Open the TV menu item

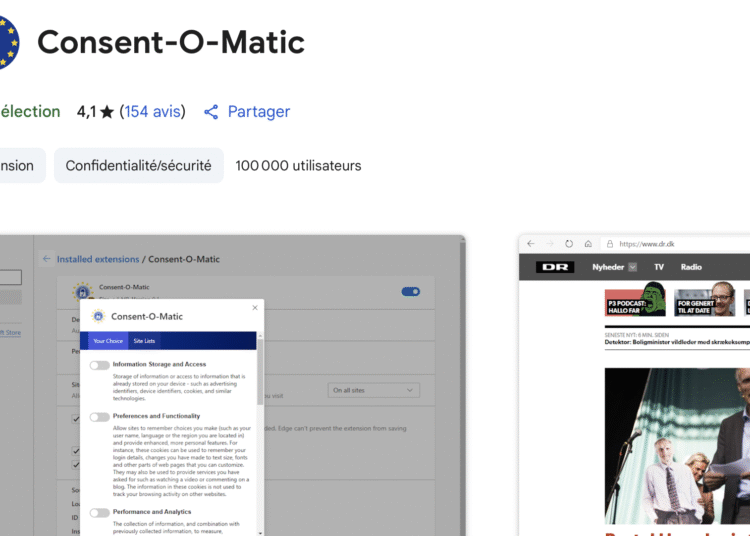[x=659, y=267]
